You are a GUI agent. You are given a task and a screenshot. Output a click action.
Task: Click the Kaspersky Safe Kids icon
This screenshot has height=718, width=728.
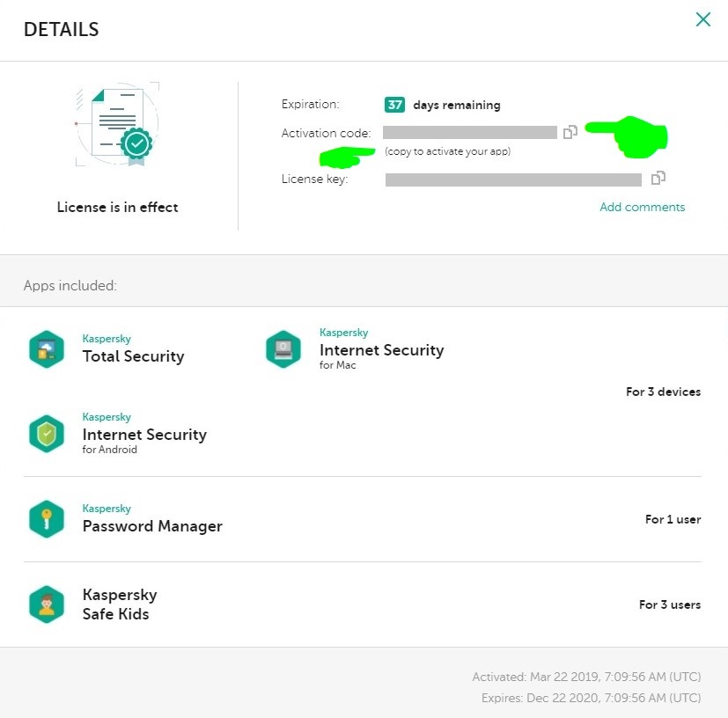point(46,604)
